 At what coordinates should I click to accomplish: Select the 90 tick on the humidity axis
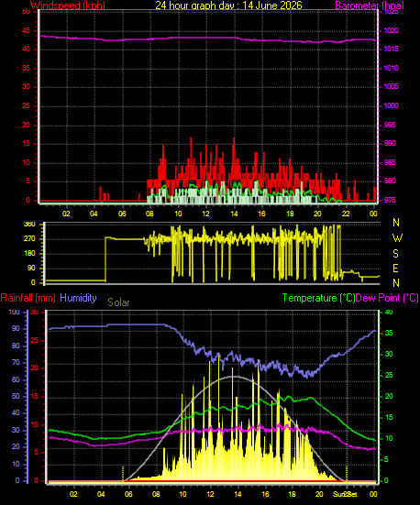(16, 328)
